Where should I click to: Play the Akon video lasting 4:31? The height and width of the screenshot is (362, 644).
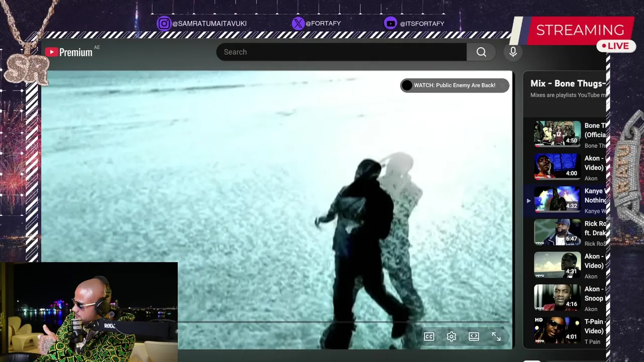pyautogui.click(x=557, y=264)
